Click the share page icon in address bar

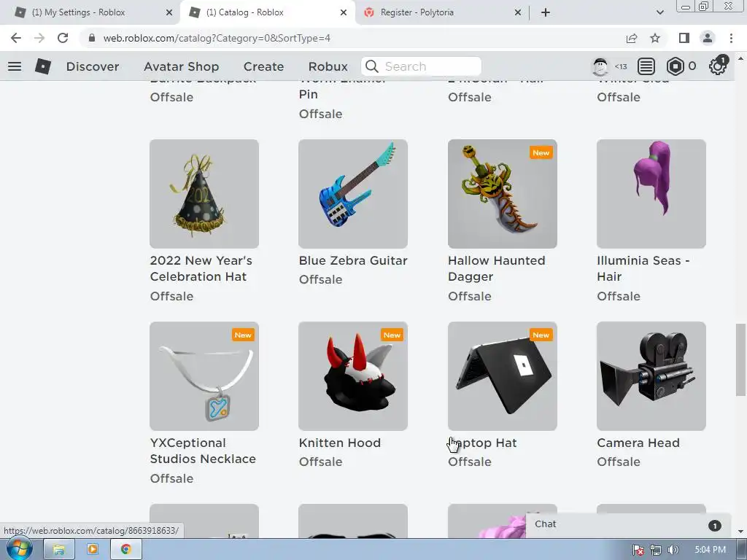[632, 38]
